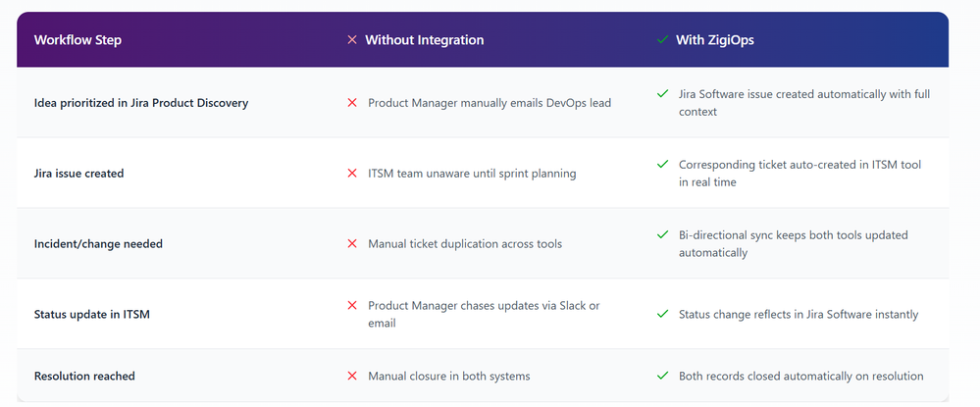Click green check by Both records closed automatically
980x407 pixels.
tap(663, 376)
